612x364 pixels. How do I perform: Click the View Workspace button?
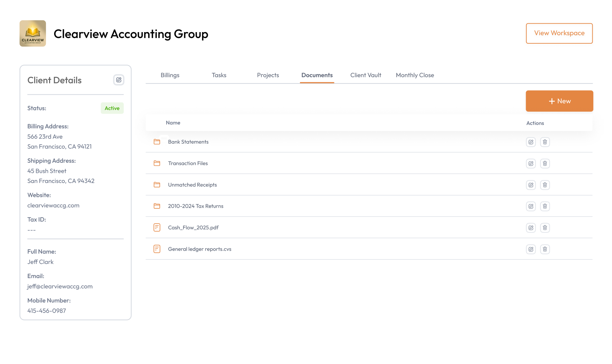(x=559, y=33)
